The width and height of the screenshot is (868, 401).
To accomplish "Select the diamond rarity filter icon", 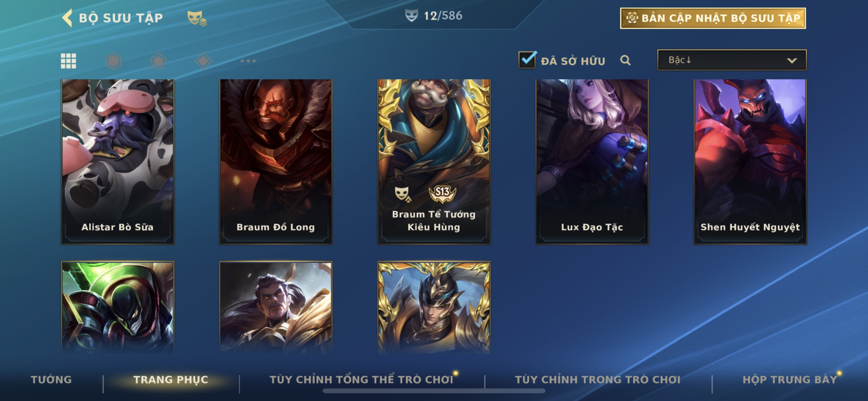I will click(203, 61).
